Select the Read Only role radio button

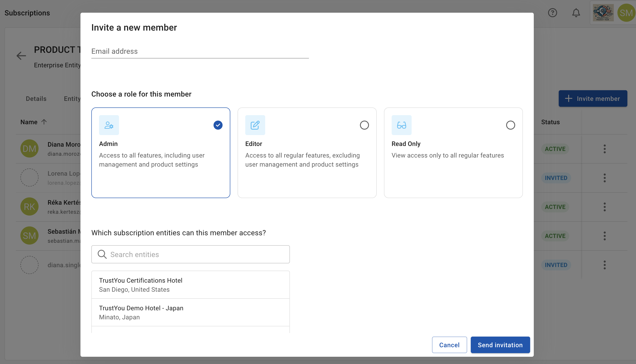point(510,125)
